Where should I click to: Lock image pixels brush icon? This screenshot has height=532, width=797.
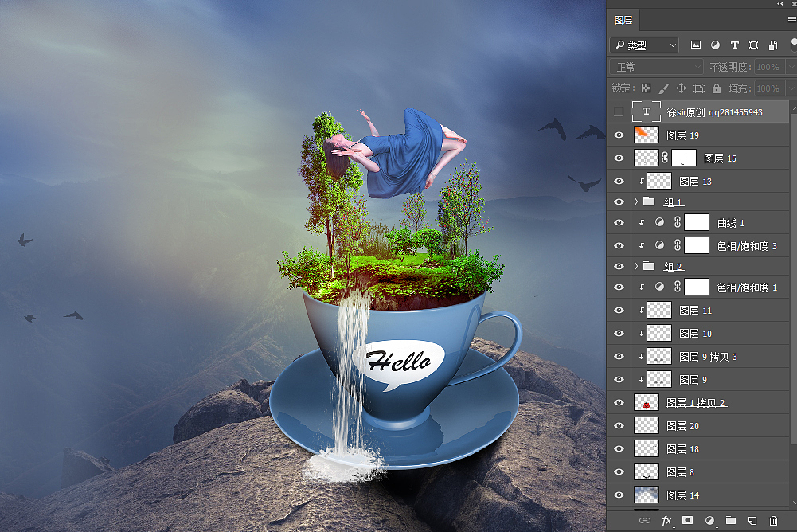663,88
